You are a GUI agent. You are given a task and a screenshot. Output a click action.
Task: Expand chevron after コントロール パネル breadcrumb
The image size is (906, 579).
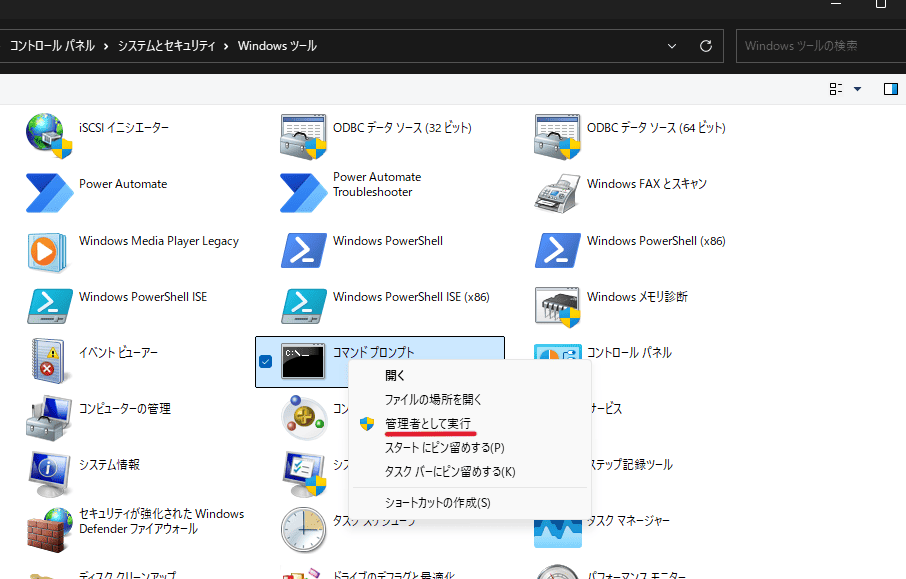pyautogui.click(x=106, y=46)
